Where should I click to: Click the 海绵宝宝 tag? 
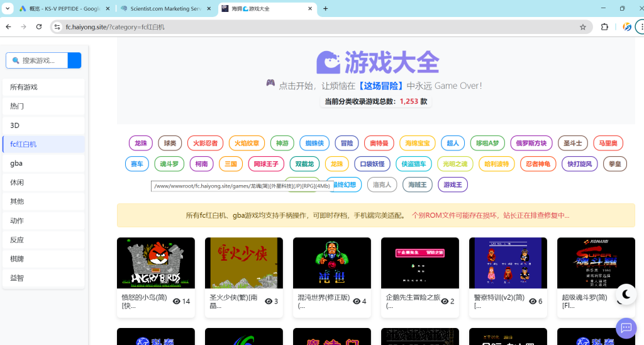(x=418, y=143)
